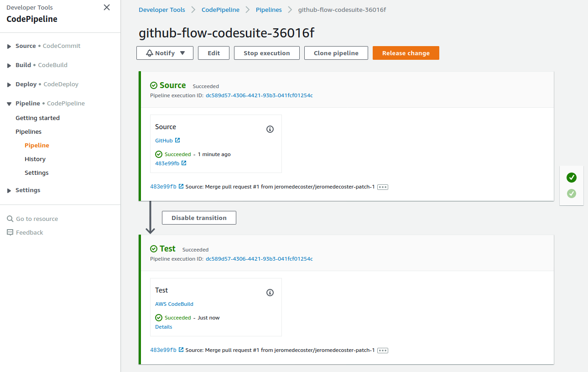Open the Feedback link
This screenshot has height=372, width=588.
(30, 232)
